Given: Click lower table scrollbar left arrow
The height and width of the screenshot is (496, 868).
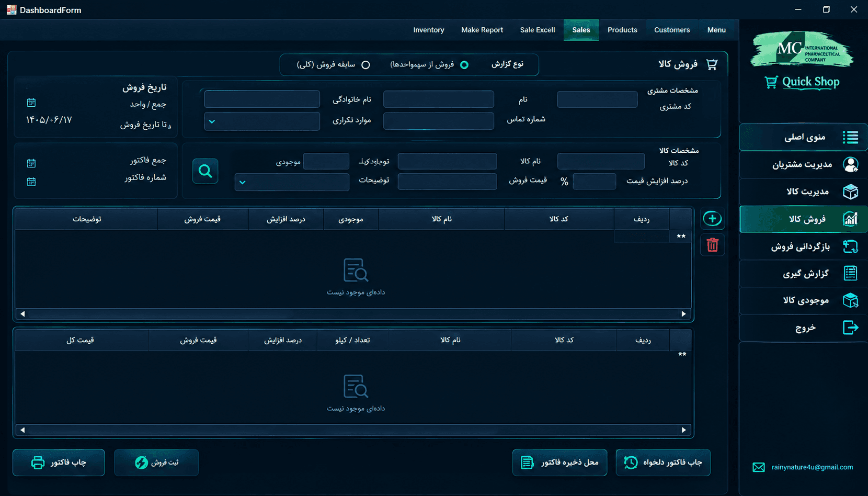Looking at the screenshot, I should point(22,430).
